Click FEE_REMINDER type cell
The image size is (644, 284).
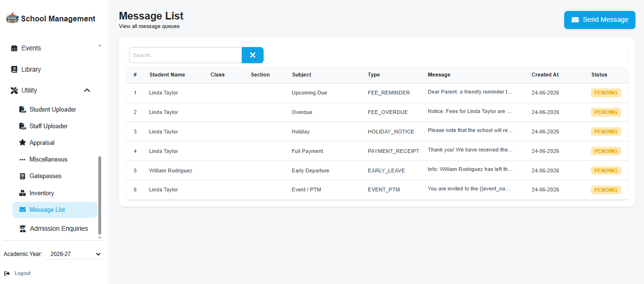point(388,93)
